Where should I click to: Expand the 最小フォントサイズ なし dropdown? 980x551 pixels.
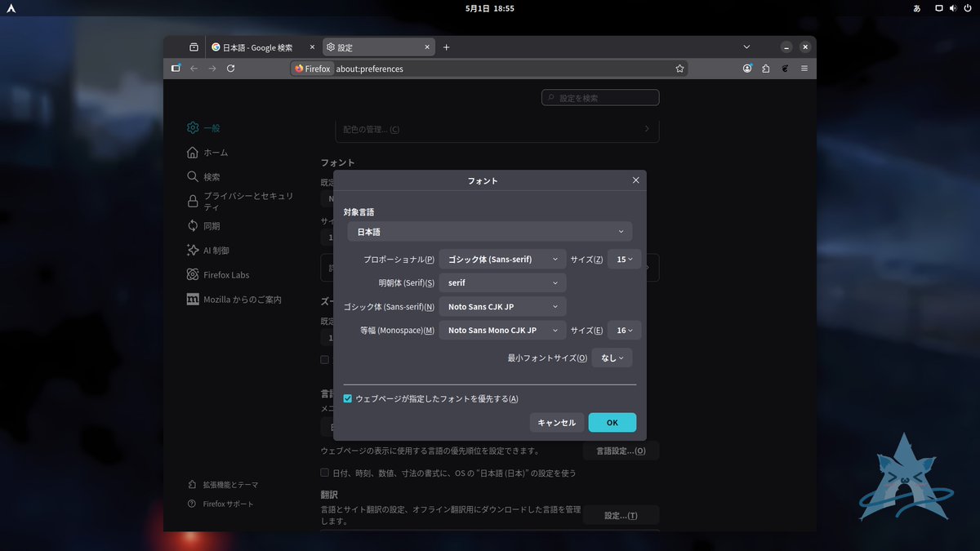click(612, 358)
